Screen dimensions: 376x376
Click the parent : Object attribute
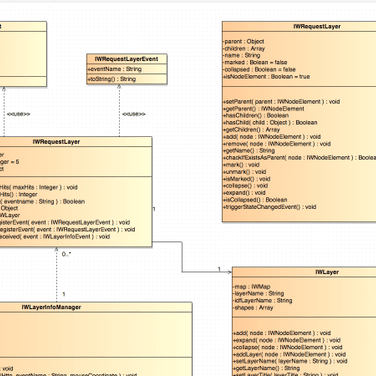point(244,41)
